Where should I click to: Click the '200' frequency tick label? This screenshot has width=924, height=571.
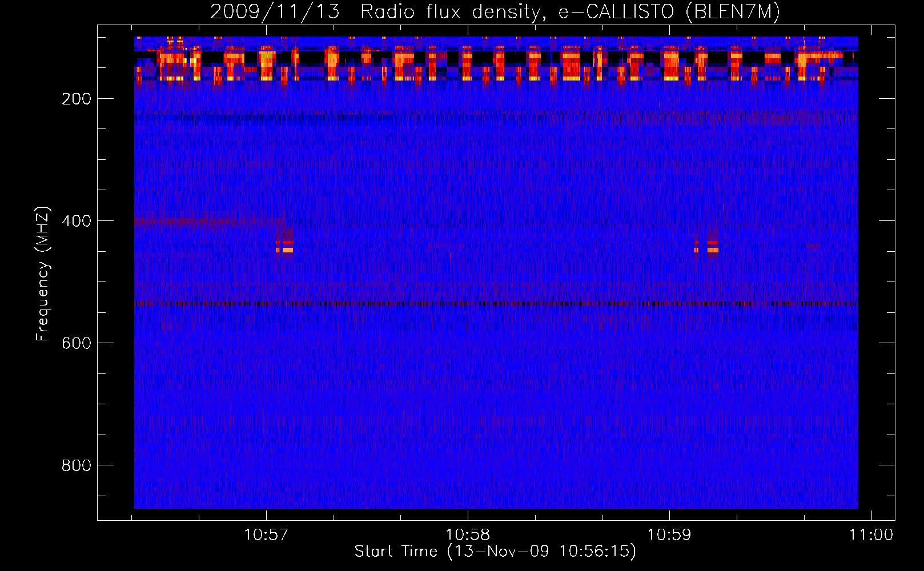(x=77, y=99)
